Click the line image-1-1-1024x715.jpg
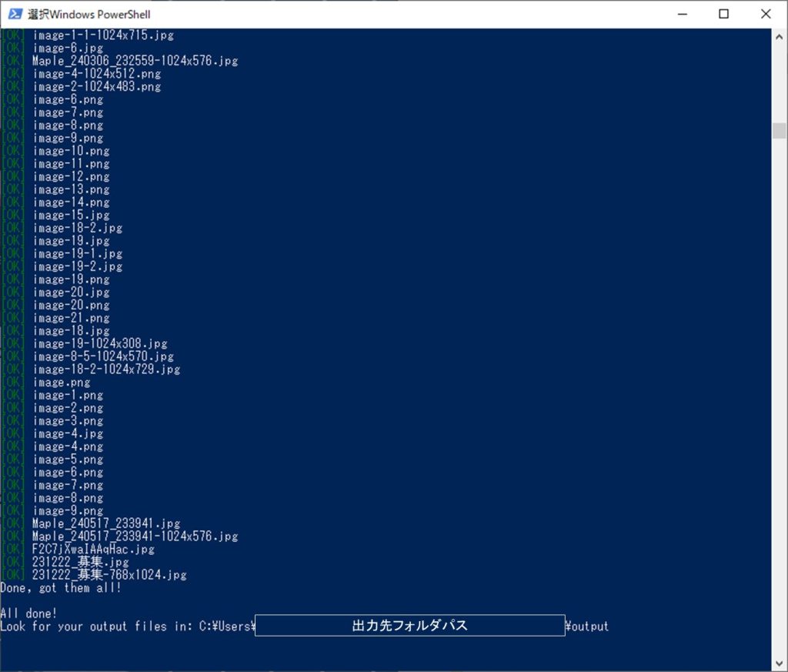The image size is (788, 672). tap(103, 35)
